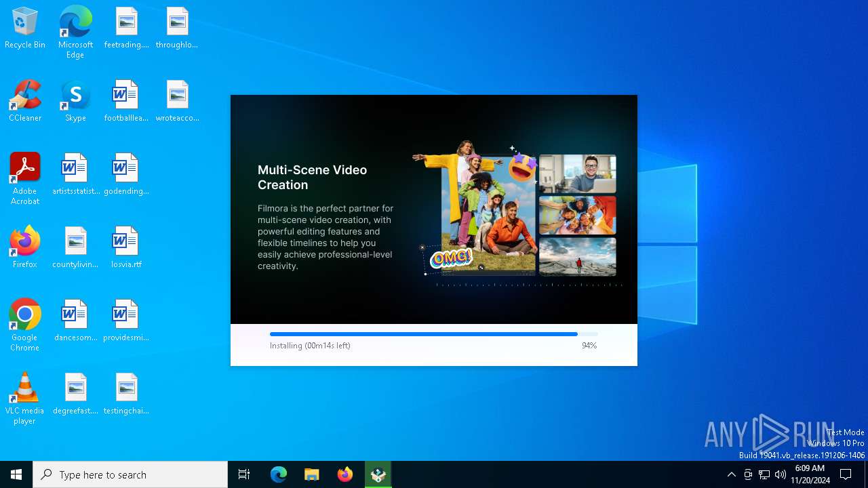Launch Microsoft Edge from the taskbar
Screen dimensions: 868x488
pyautogui.click(x=279, y=474)
